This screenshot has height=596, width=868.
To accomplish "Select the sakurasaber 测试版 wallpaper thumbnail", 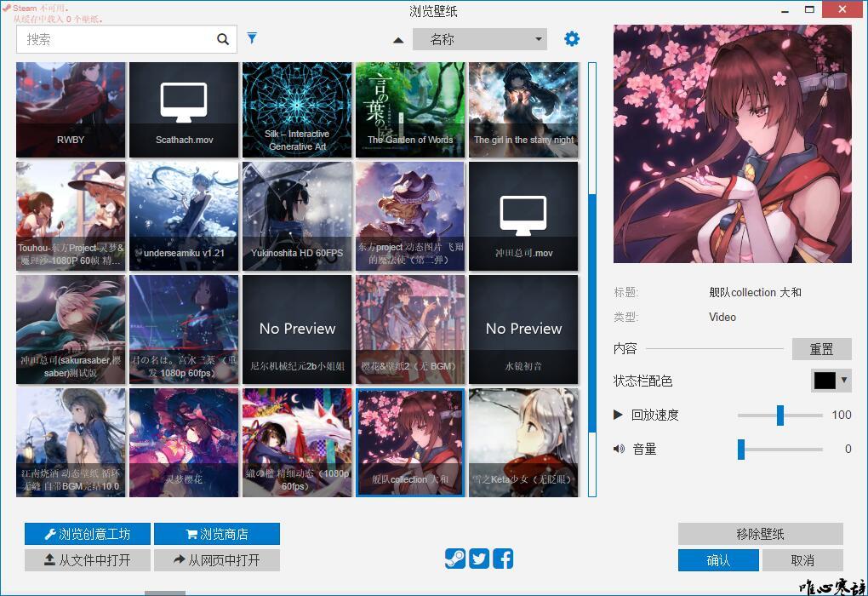I will 71,330.
